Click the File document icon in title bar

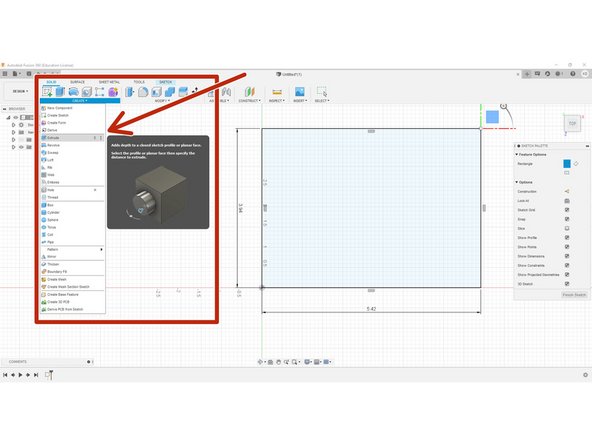coord(15,74)
